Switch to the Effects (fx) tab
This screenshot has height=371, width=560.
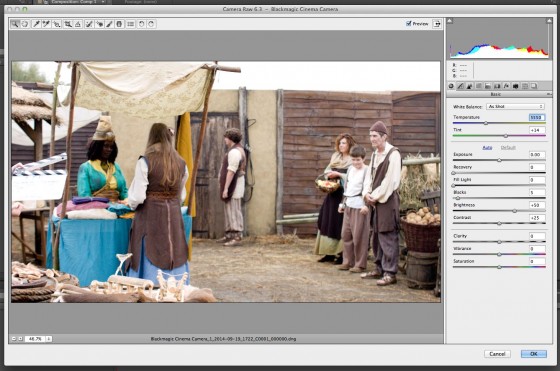pyautogui.click(x=506, y=86)
